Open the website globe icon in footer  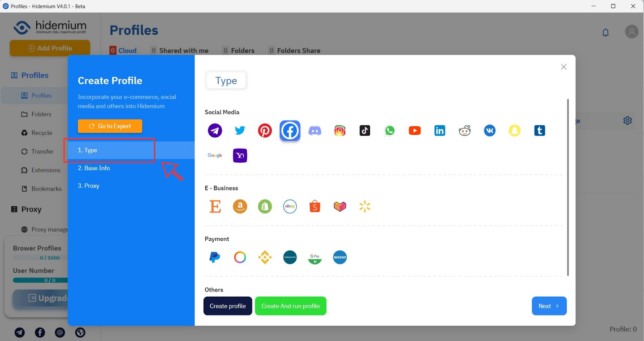(x=80, y=333)
